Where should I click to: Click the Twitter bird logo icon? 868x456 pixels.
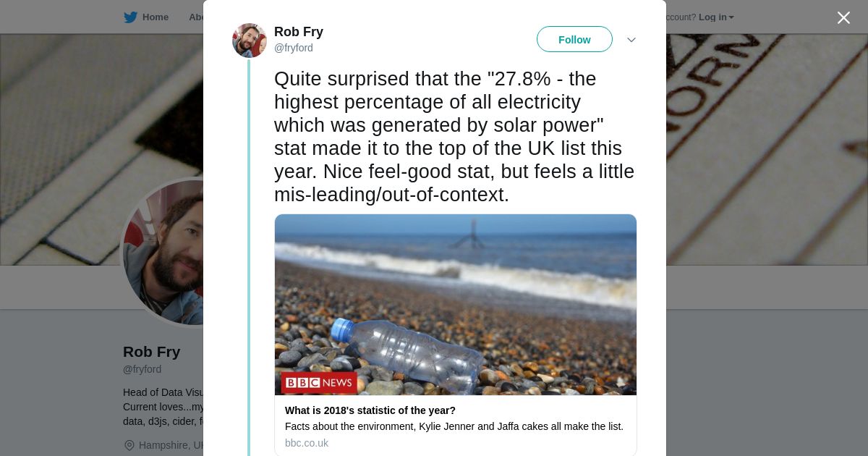pos(130,17)
